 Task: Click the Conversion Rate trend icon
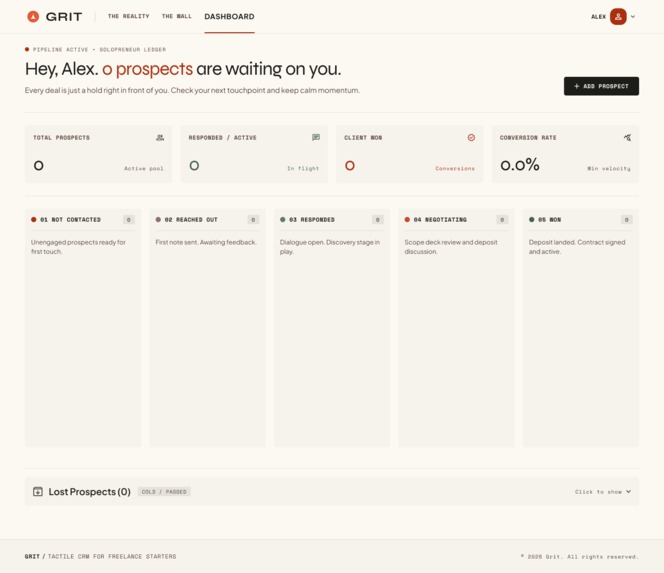[x=627, y=137]
